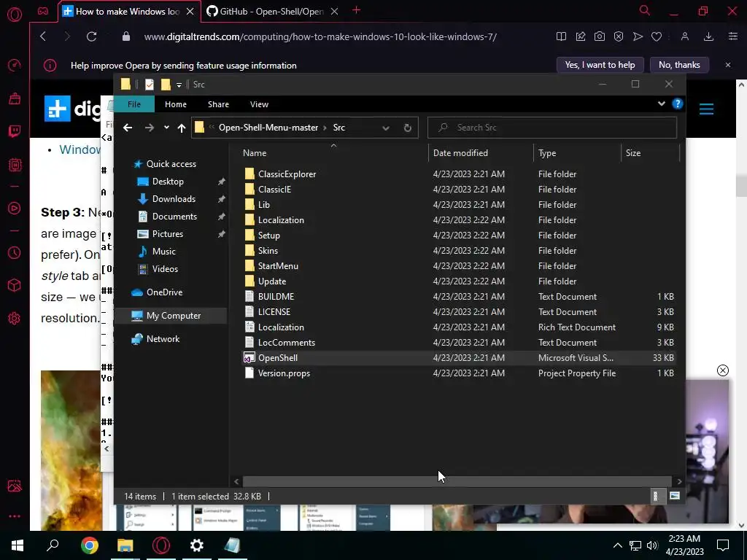Viewport: 747px width, 560px height.
Task: Go up one folder level in Explorer
Action: point(181,128)
